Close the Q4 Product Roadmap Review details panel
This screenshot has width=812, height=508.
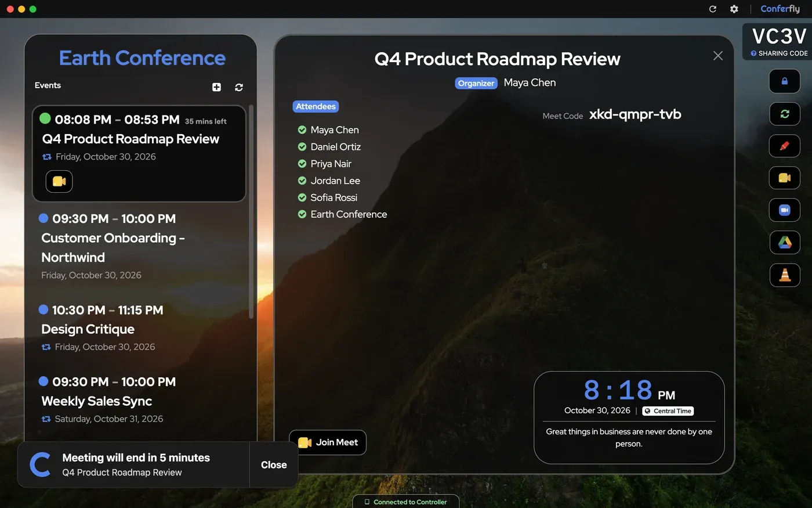(x=718, y=56)
